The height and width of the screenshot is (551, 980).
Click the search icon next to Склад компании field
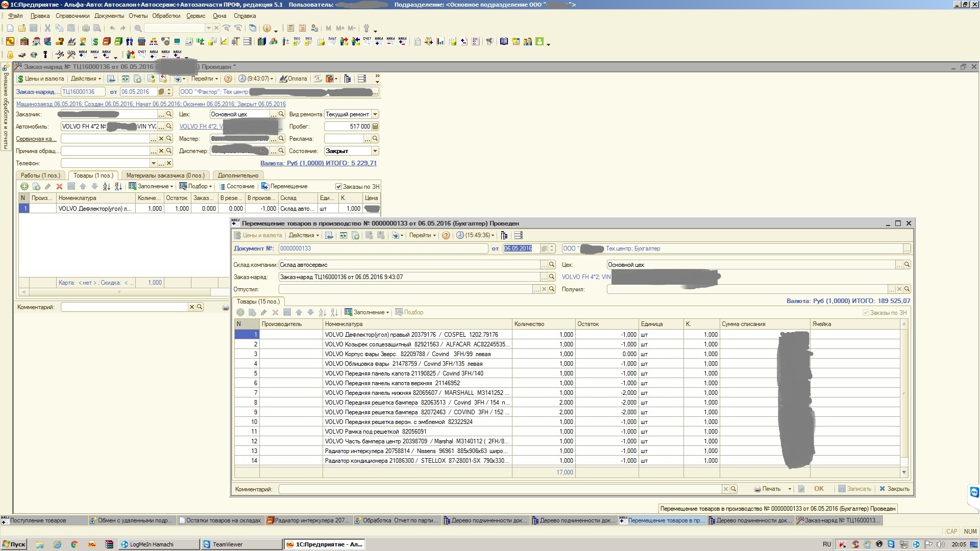pyautogui.click(x=551, y=265)
